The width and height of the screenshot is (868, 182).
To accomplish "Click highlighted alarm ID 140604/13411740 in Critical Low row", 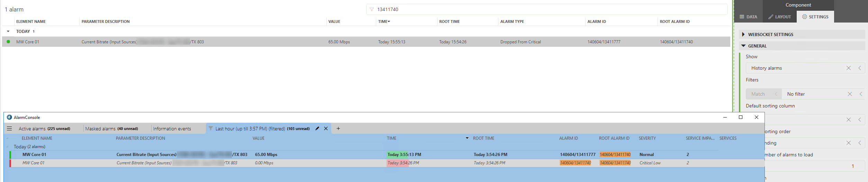I will coord(575,163).
